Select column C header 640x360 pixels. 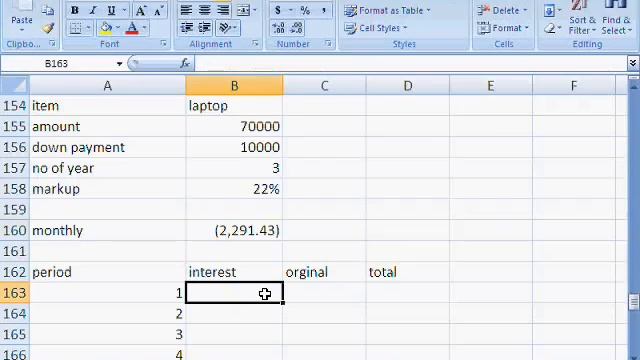324,86
